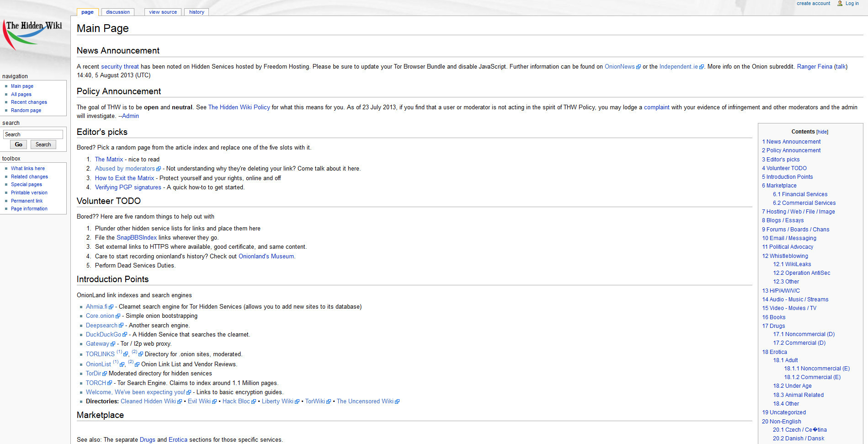Open the TORLINKS link
The width and height of the screenshot is (868, 444).
pos(100,354)
